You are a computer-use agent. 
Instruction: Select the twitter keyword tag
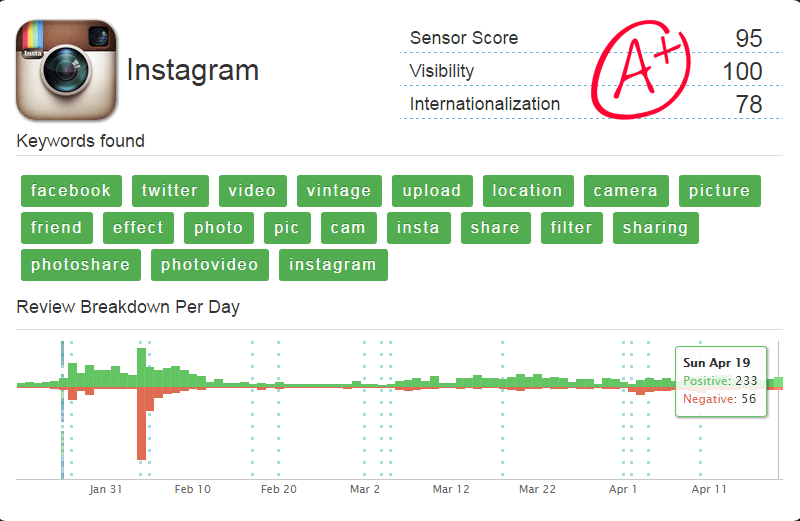click(170, 191)
